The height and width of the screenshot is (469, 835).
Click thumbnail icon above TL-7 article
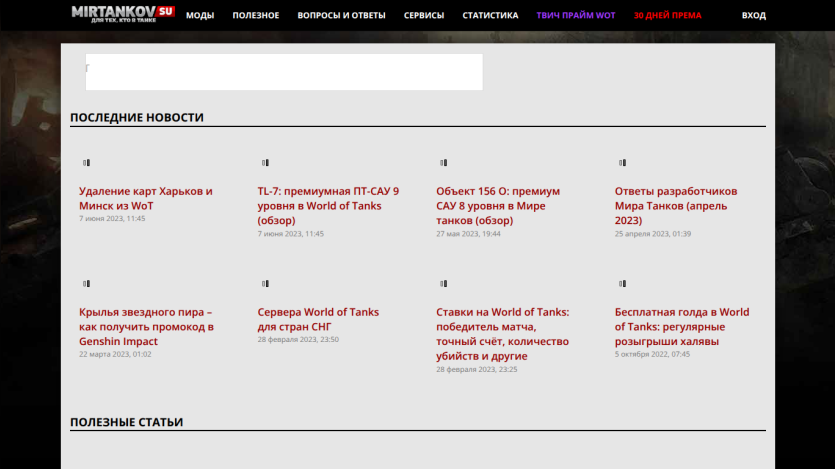click(x=265, y=163)
